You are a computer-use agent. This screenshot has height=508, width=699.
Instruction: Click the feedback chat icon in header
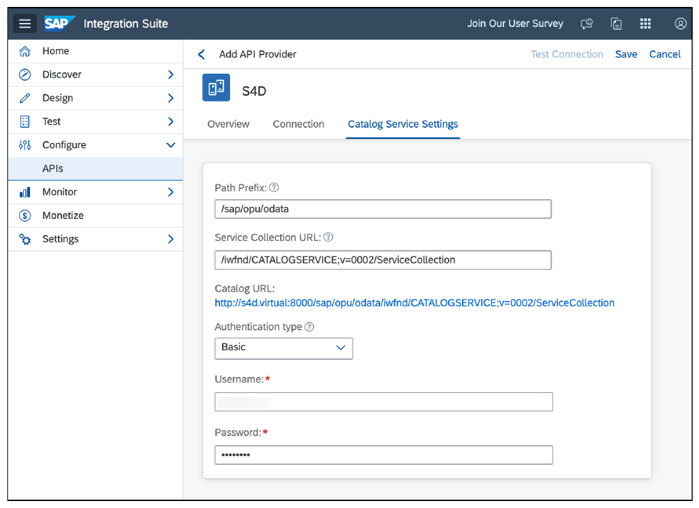click(x=587, y=24)
